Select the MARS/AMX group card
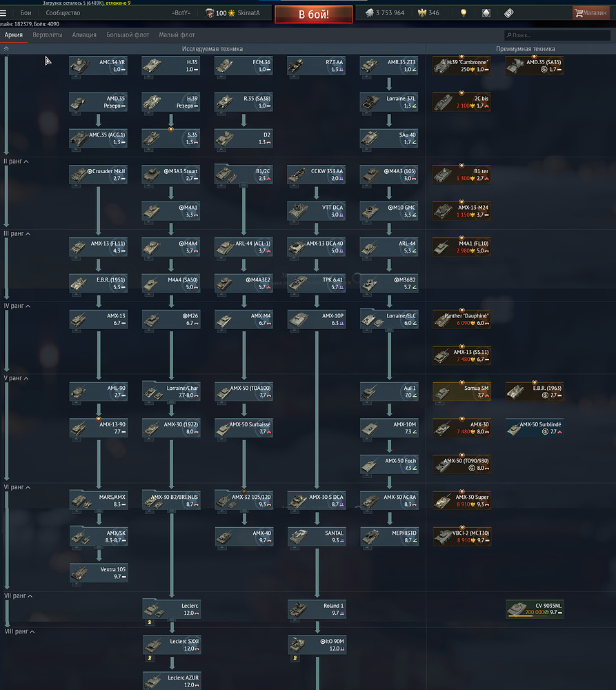Screen dimensions: 616x690 98,500
